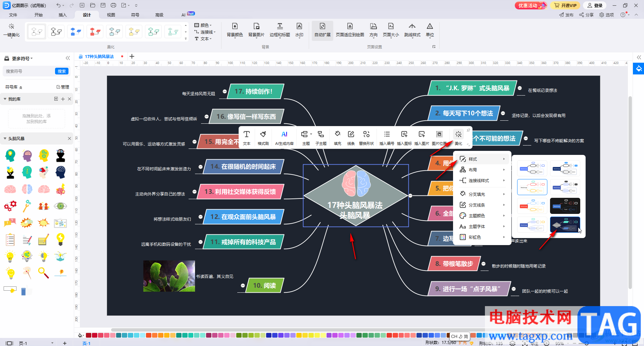Collapse branch of 16. 像写信一样写东西
Image resolution: width=644 pixels, height=346 pixels.
pyautogui.click(x=207, y=116)
